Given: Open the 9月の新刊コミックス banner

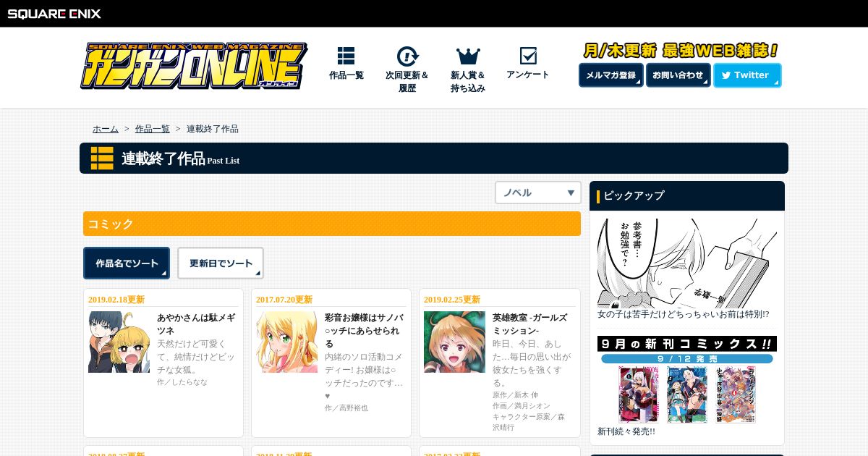Looking at the screenshot, I should click(x=687, y=380).
